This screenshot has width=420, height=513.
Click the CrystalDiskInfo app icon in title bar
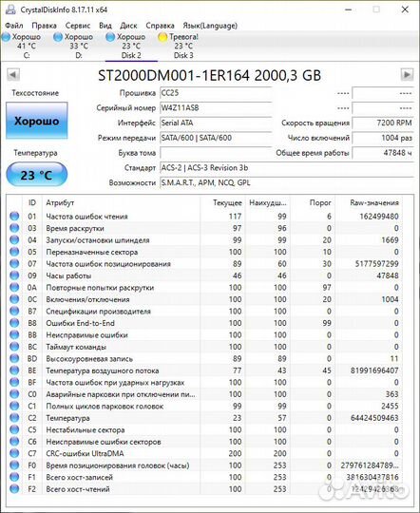click(10, 9)
